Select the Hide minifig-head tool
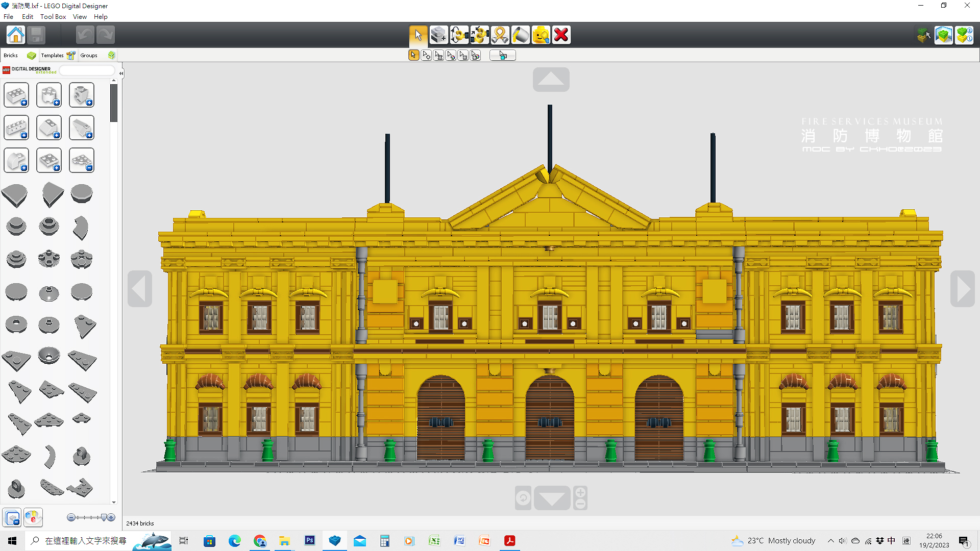This screenshot has height=551, width=980. (541, 35)
